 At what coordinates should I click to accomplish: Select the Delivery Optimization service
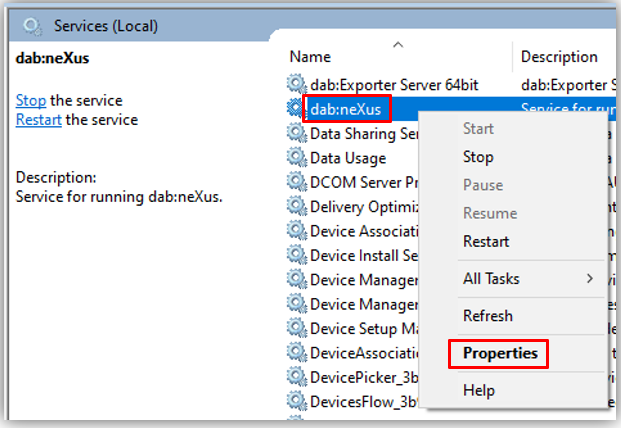(x=364, y=207)
